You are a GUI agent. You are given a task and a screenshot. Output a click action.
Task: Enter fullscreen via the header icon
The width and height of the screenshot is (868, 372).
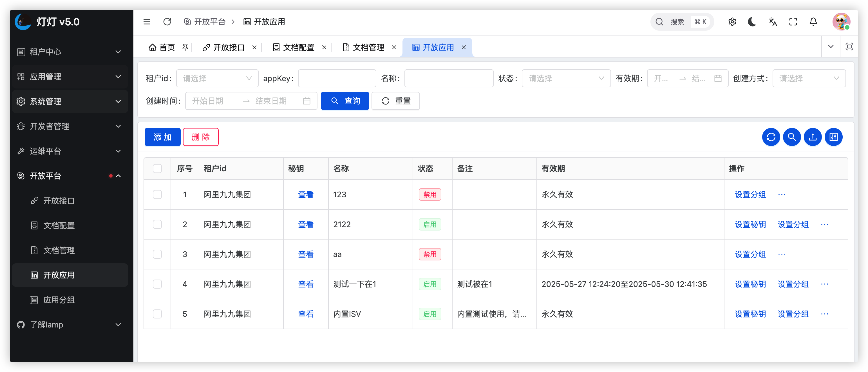pos(793,22)
